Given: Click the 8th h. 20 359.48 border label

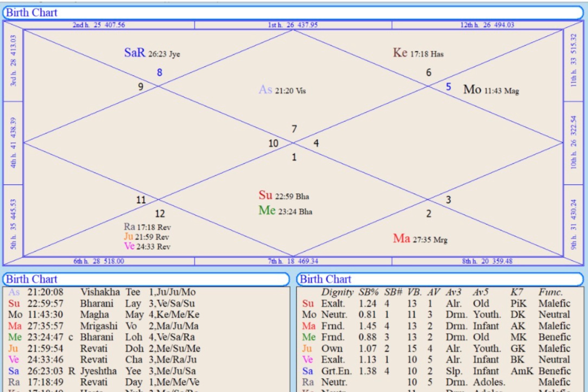Looking at the screenshot, I should (487, 261).
